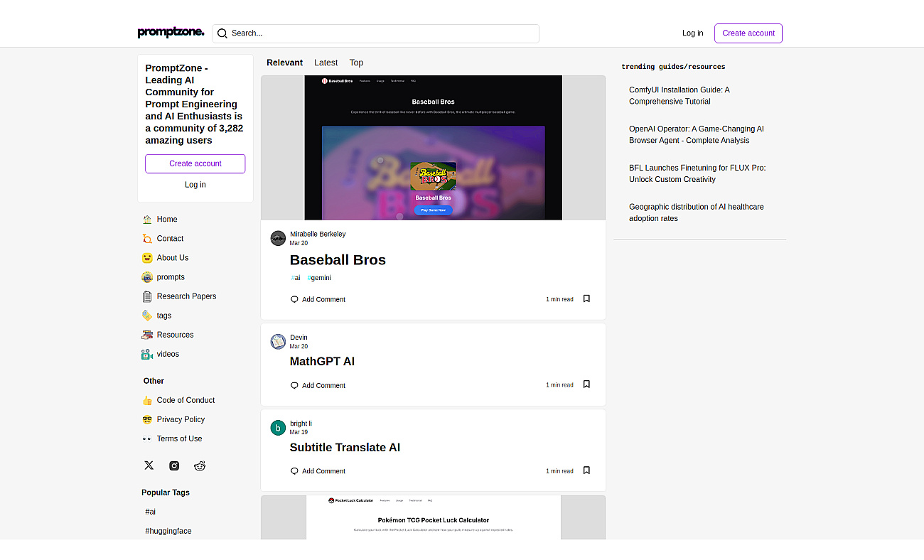924x560 pixels.
Task: Click the tags label icon
Action: 147,316
